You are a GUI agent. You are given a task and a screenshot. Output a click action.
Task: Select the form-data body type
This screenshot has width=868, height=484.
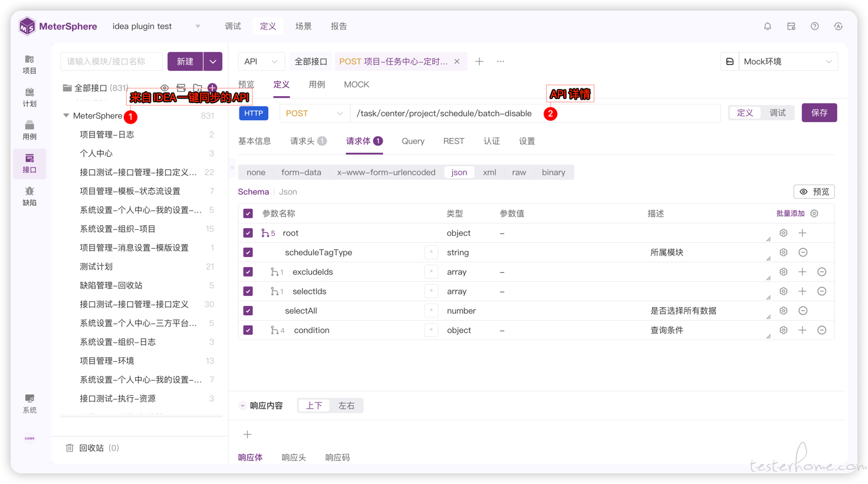coord(301,172)
